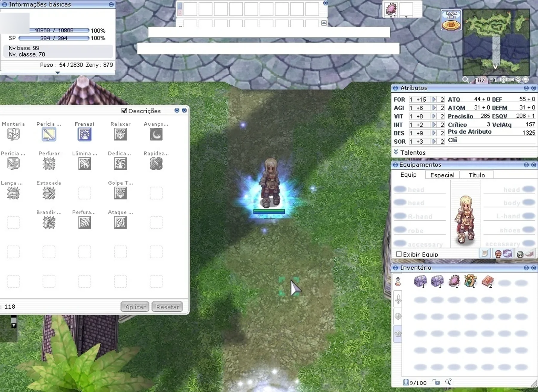The width and height of the screenshot is (538, 392).
Task: Pick the Estocada skill icon
Action: (x=49, y=193)
